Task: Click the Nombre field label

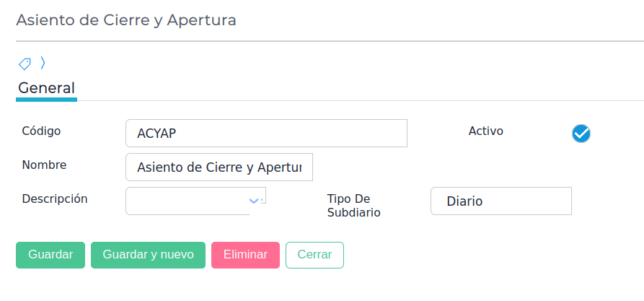Action: [44, 165]
